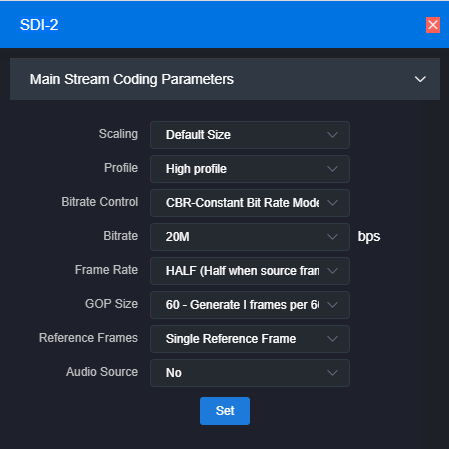Click the blue Set button

point(225,411)
